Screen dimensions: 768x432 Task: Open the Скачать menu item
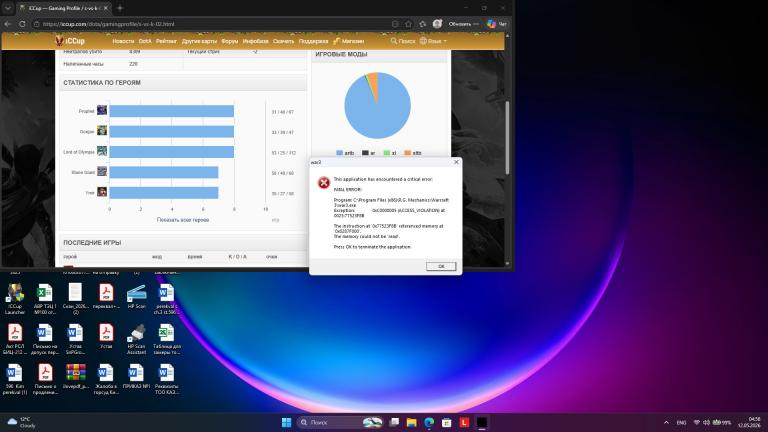(x=284, y=41)
